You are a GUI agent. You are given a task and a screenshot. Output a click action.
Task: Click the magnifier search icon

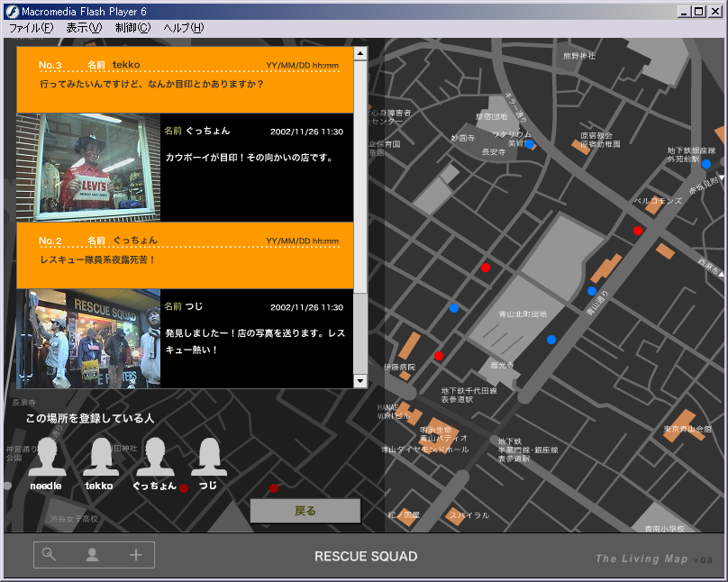(49, 555)
